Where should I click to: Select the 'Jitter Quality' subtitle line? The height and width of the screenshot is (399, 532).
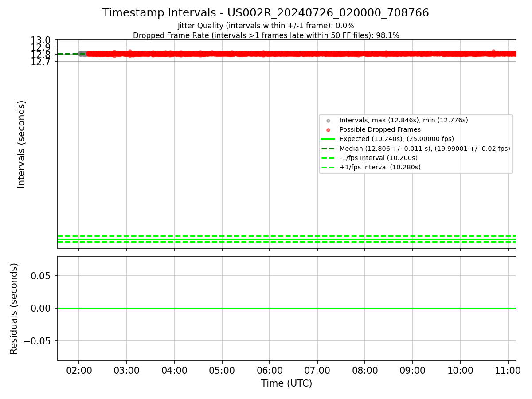coord(266,26)
